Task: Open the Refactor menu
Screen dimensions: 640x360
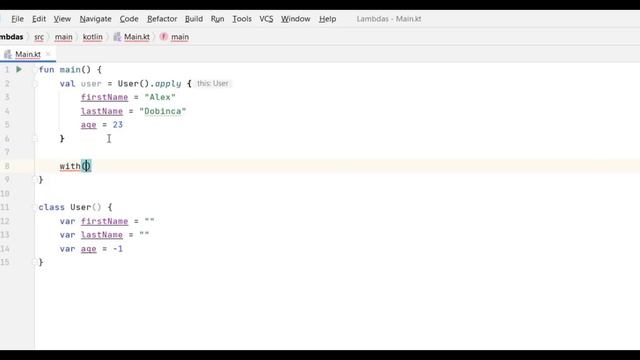Action: pyautogui.click(x=162, y=19)
